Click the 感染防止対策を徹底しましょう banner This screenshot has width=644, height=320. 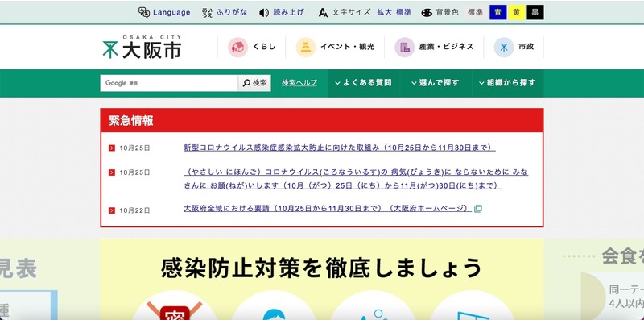click(322, 279)
